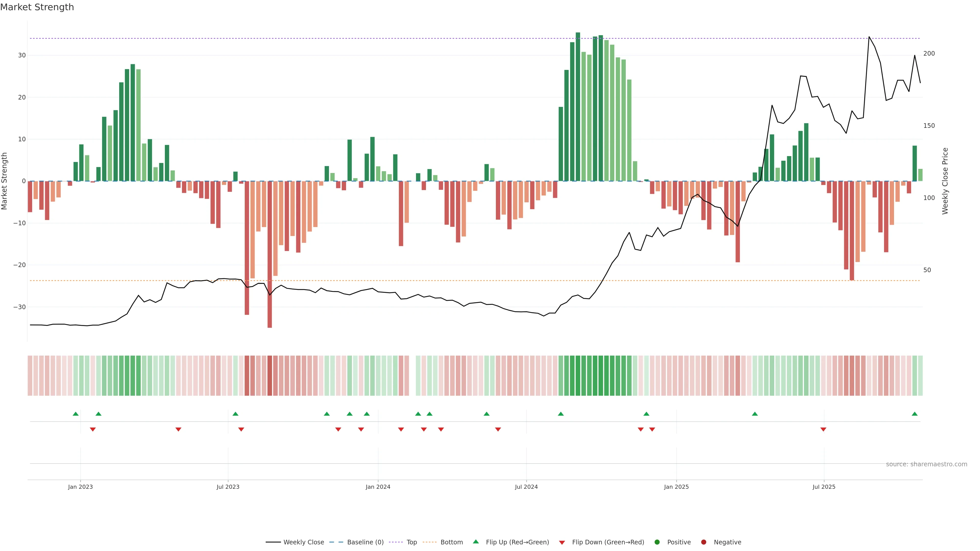Click the green Positive circle in legend
The width and height of the screenshot is (980, 551).
(657, 542)
